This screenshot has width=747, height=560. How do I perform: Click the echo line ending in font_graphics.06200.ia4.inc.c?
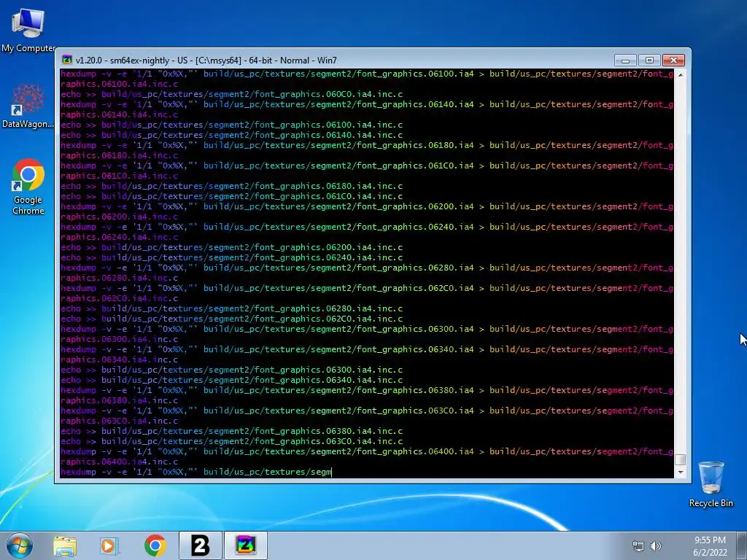pos(231,248)
